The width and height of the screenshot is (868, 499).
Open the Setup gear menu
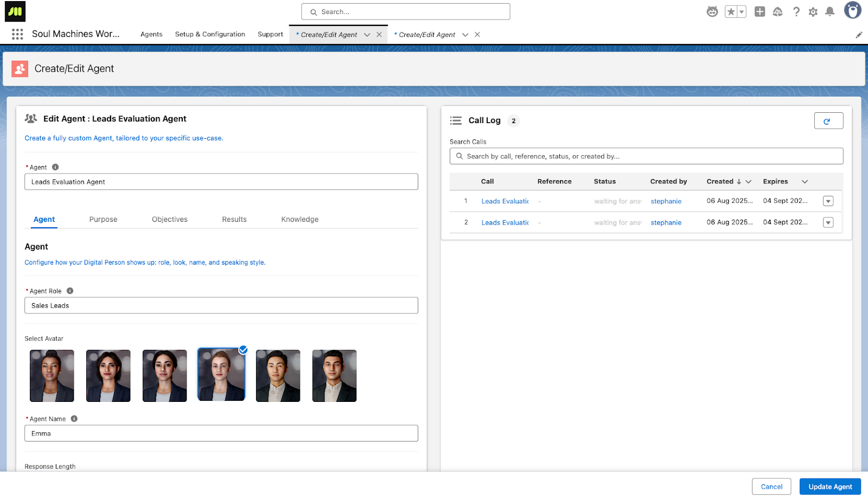tap(813, 11)
